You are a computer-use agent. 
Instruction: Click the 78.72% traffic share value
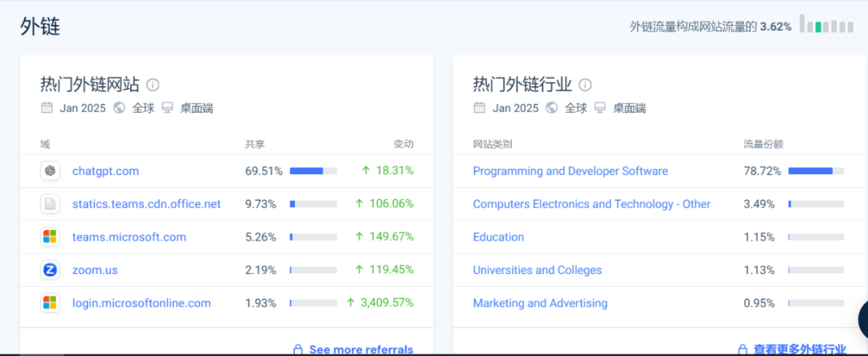[762, 171]
